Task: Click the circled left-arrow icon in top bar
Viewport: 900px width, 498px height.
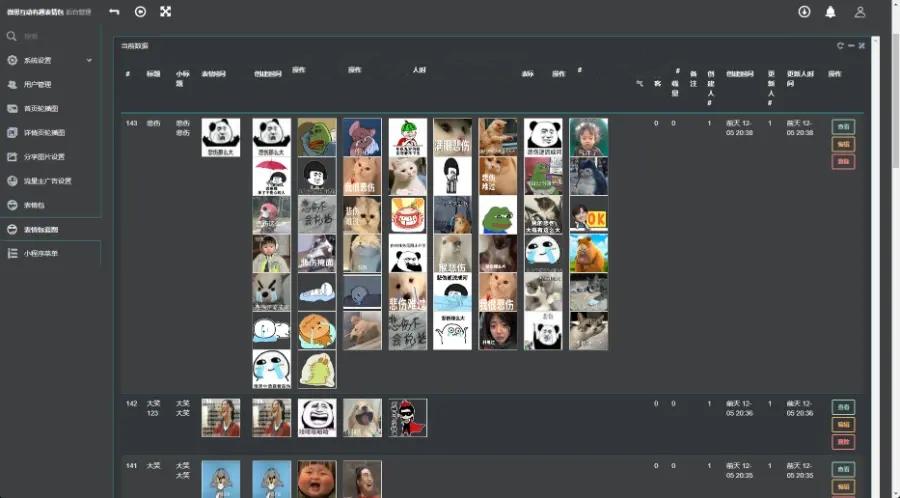Action: (x=140, y=11)
